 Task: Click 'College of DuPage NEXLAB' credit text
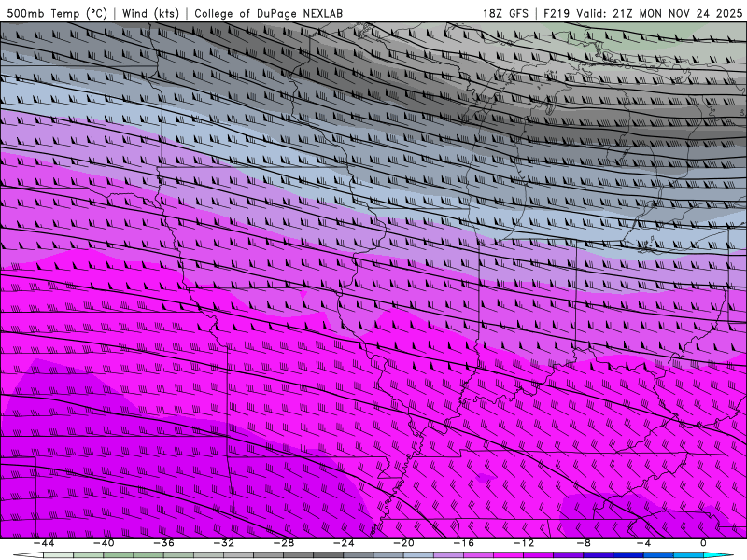pyautogui.click(x=268, y=13)
